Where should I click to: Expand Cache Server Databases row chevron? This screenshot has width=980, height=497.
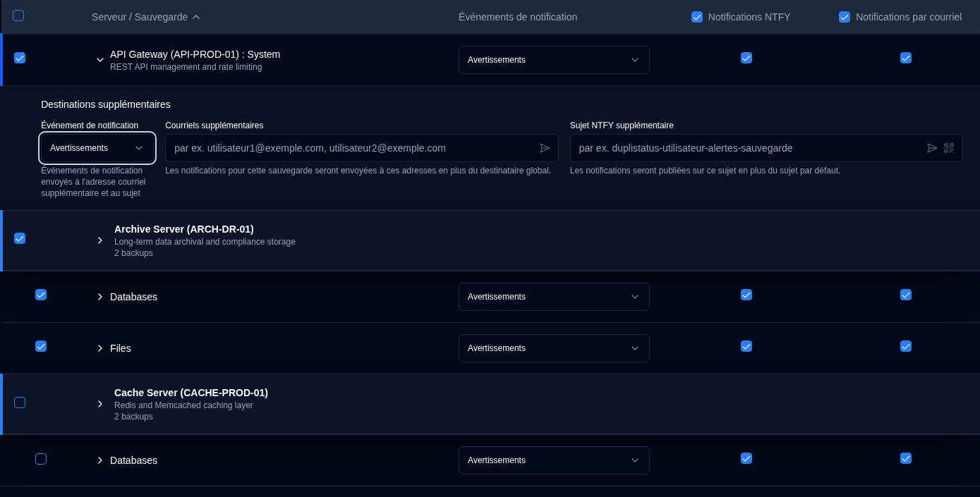pos(100,460)
